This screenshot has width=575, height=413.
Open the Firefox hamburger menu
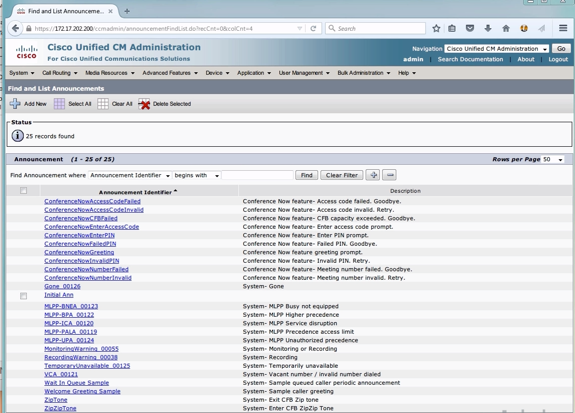[563, 28]
